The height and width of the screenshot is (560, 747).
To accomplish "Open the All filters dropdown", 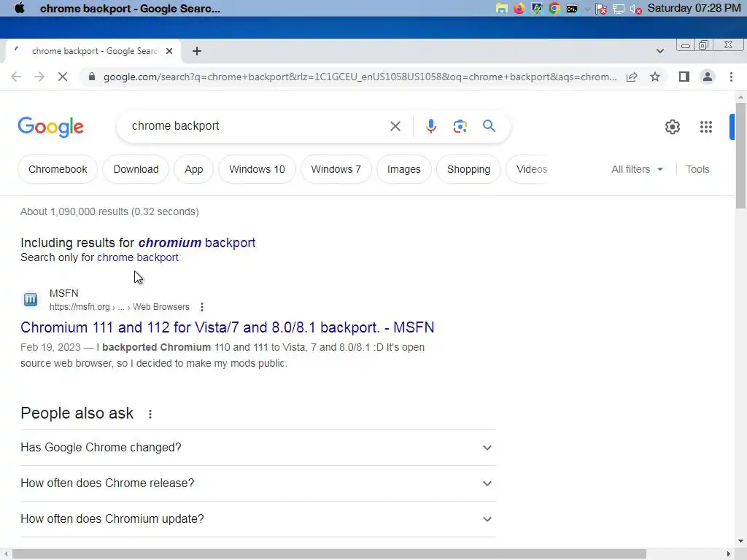I will pos(637,169).
